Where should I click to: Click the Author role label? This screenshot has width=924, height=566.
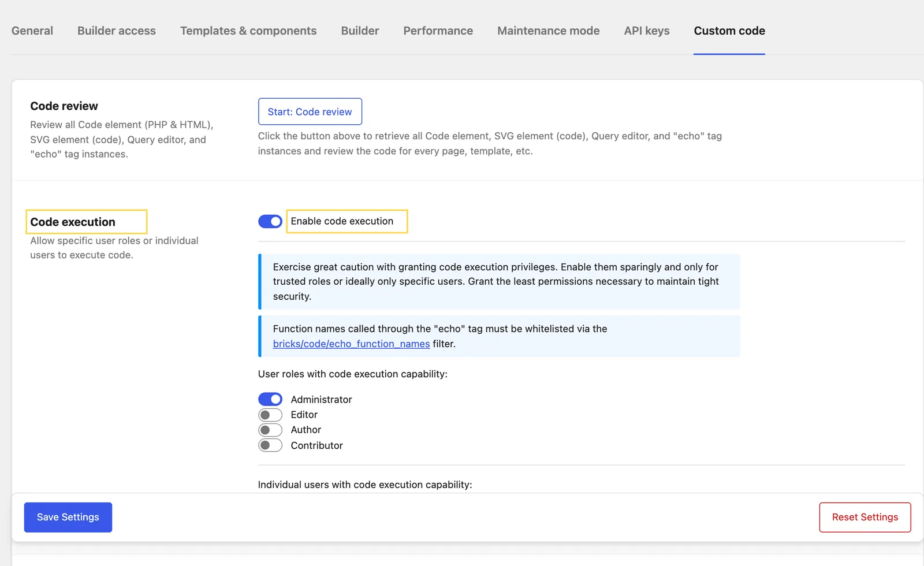(x=306, y=430)
